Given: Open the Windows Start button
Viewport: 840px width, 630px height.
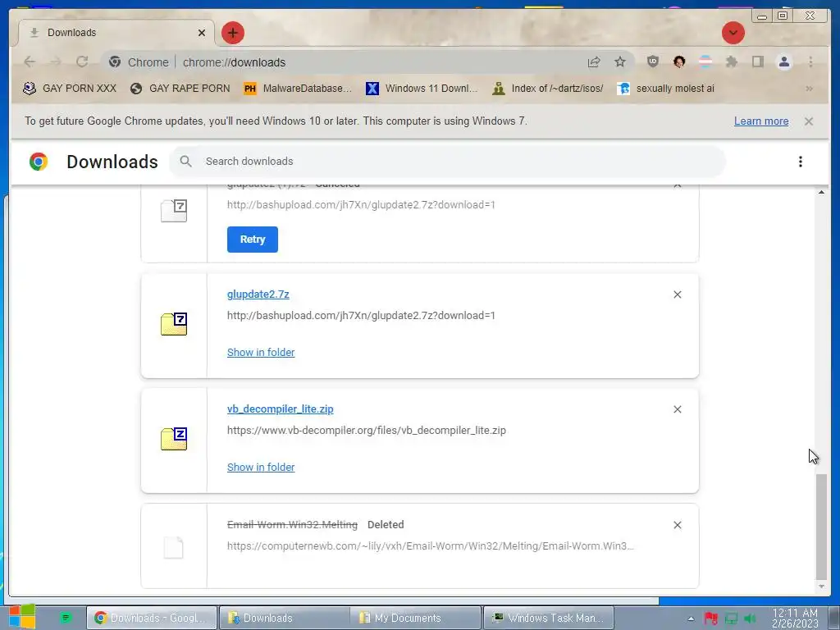Looking at the screenshot, I should click(x=22, y=617).
